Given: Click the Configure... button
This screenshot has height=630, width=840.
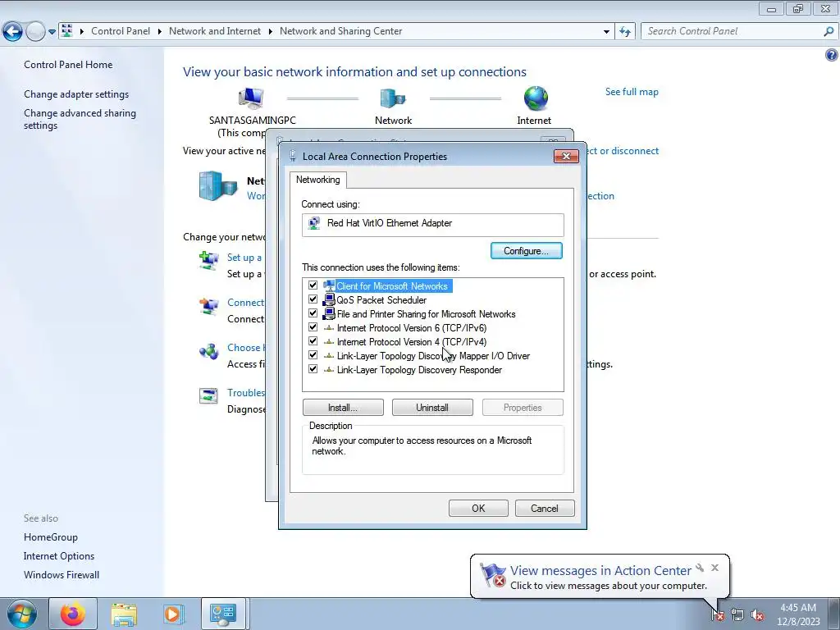Looking at the screenshot, I should tap(526, 251).
